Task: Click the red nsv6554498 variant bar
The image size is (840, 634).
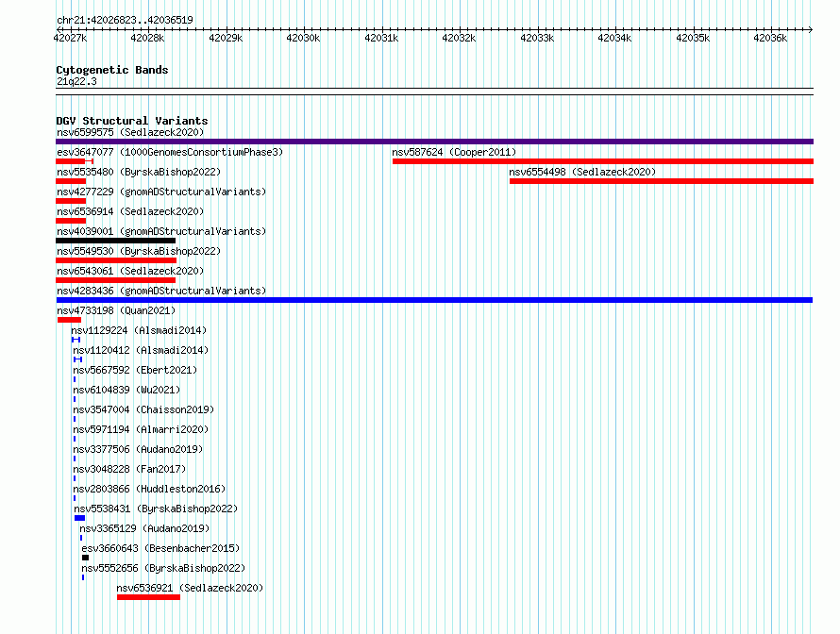Action: click(662, 181)
